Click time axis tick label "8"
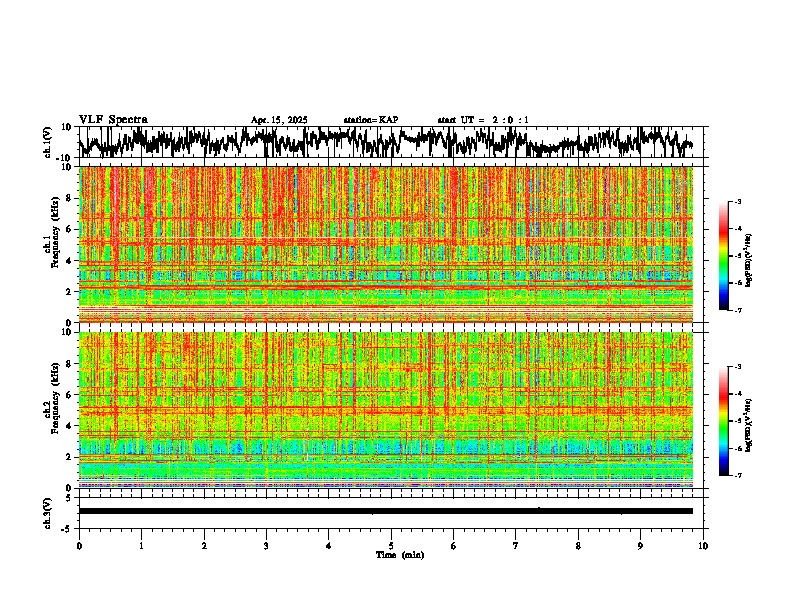 [578, 546]
